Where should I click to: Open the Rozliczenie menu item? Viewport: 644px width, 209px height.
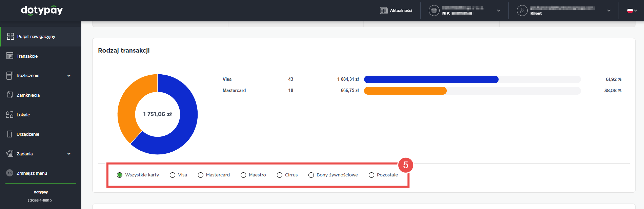[28, 76]
